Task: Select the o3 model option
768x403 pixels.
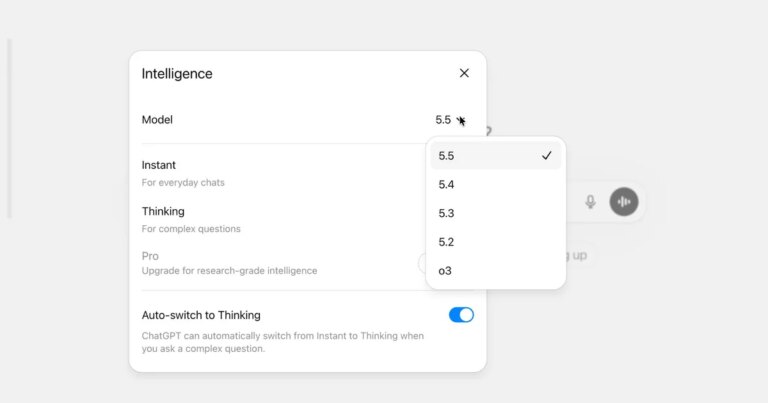Action: coord(496,271)
